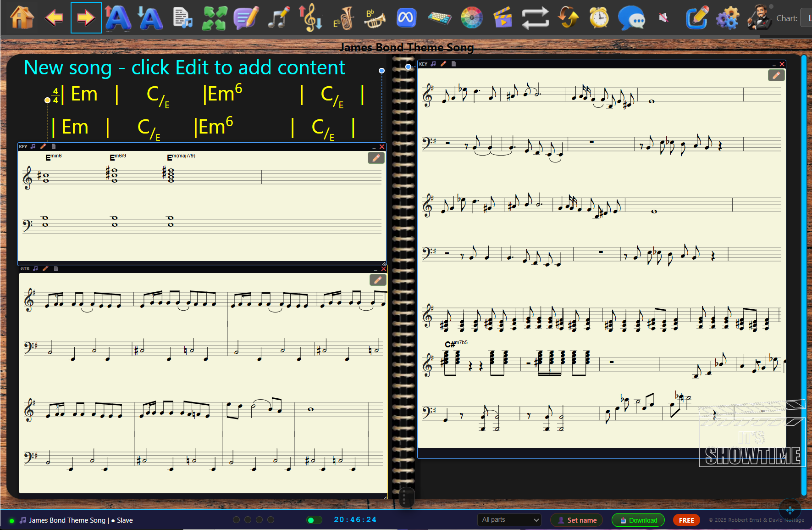Screen dimensions: 812x530
Task: Select fourth circle indicator in status bar
Action: tap(271, 519)
